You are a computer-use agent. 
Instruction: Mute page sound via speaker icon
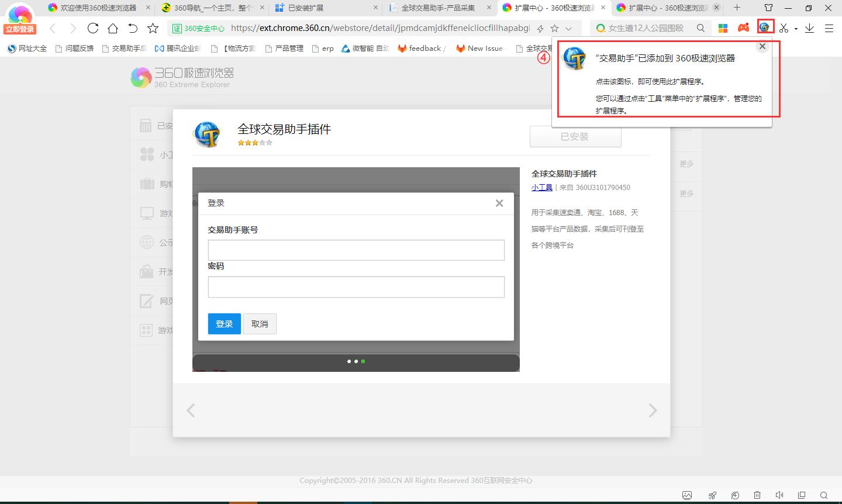tap(779, 495)
